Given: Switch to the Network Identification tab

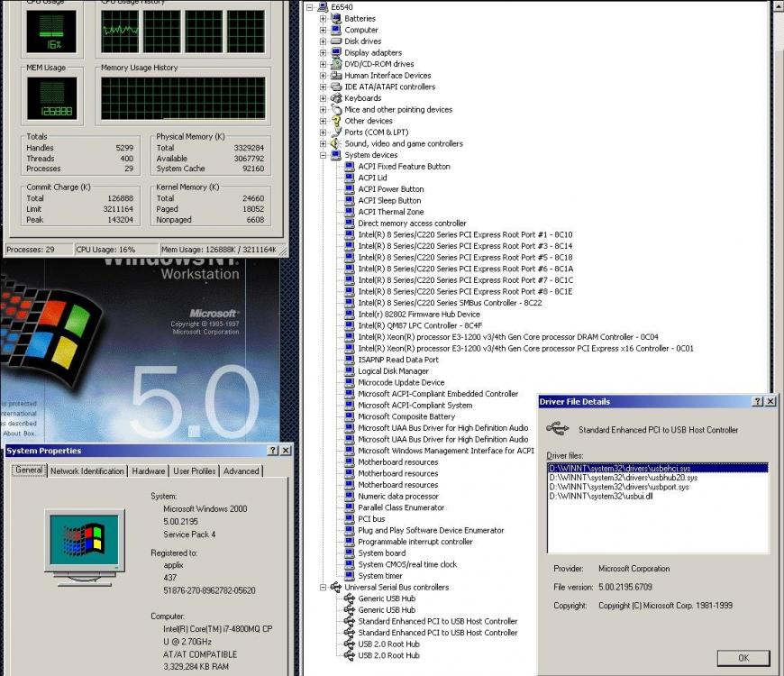Looking at the screenshot, I should pos(87,471).
